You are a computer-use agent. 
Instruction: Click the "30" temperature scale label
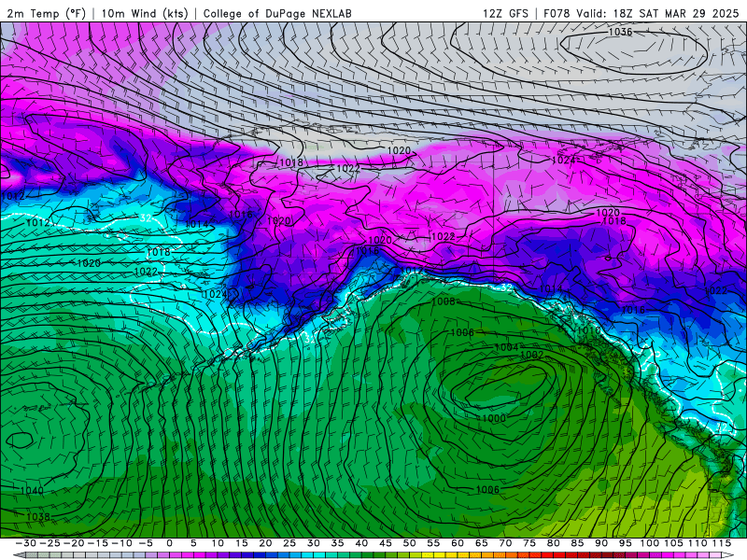click(x=314, y=543)
